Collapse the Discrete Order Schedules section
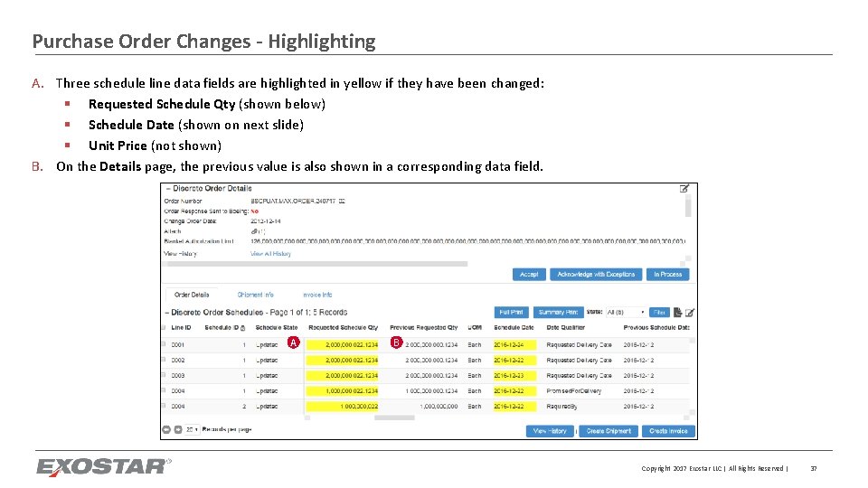Image resolution: width=868 pixels, height=488 pixels. tap(167, 313)
